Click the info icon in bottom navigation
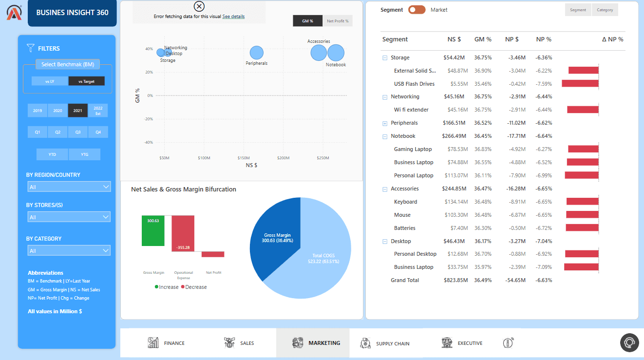This screenshot has height=360, width=644. tap(508, 343)
